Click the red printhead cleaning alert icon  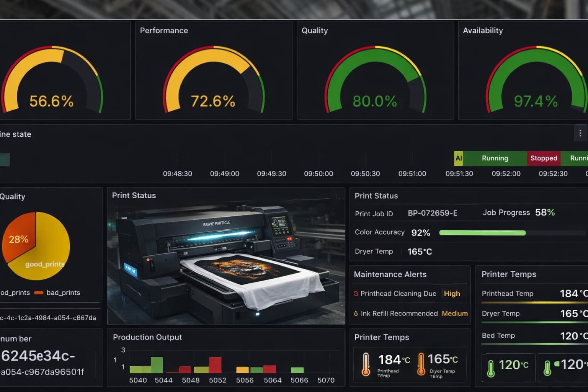point(356,294)
